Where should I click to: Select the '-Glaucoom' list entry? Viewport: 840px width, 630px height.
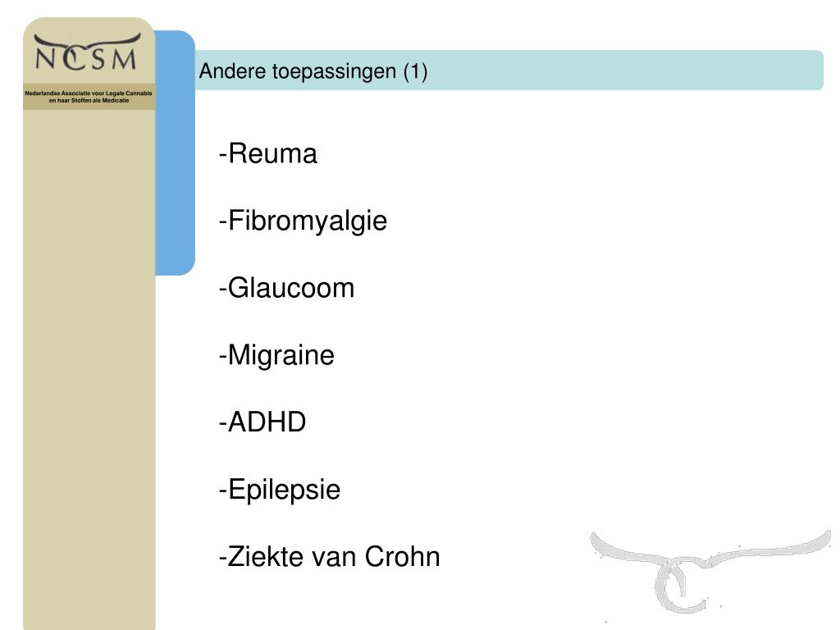click(286, 288)
